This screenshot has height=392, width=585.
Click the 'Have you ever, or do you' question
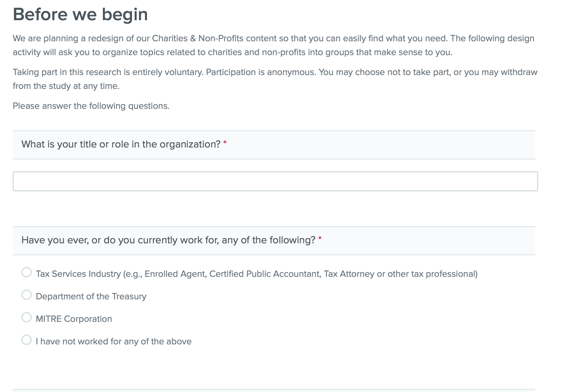168,240
